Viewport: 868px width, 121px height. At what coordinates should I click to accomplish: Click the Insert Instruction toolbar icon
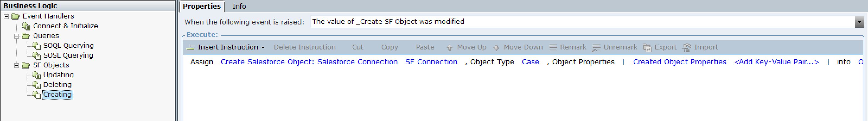tap(190, 47)
